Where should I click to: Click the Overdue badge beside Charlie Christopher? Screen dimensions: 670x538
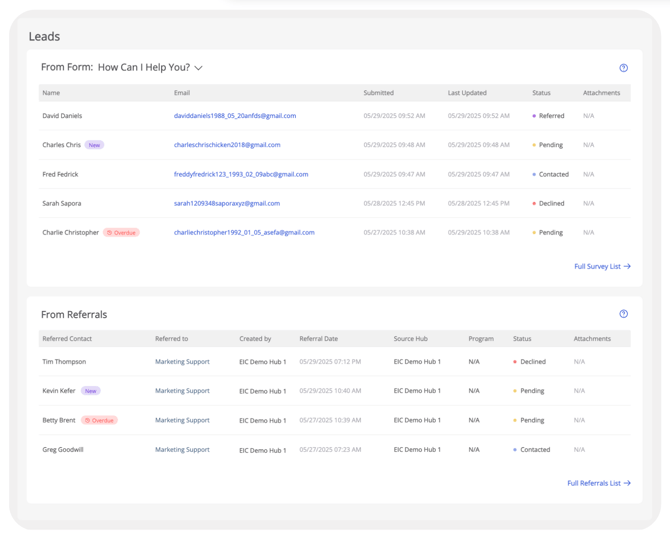point(121,232)
